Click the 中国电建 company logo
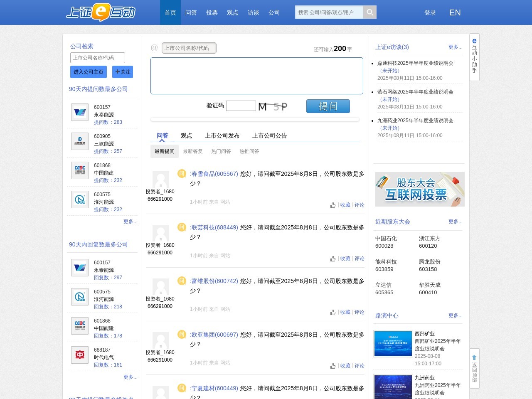Image resolution: width=532 pixels, height=399 pixels. click(x=79, y=170)
